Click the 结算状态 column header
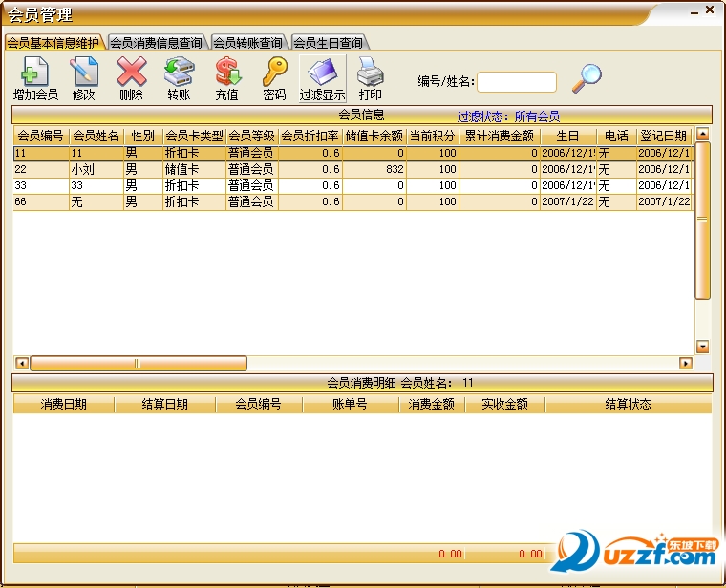 click(x=629, y=404)
